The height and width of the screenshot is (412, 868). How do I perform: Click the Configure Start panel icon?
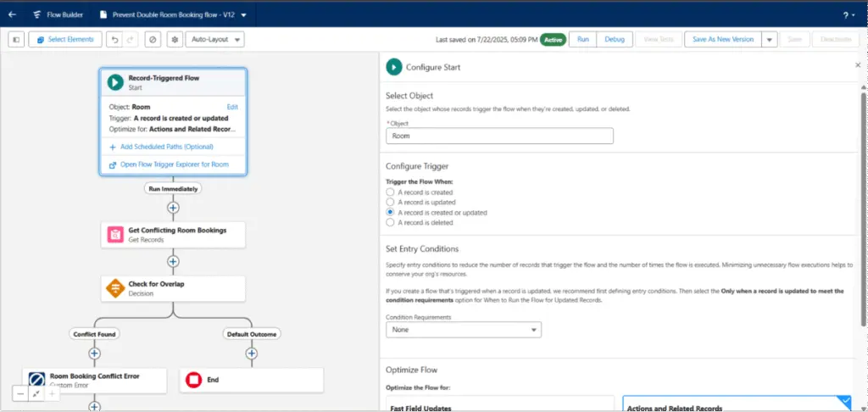(393, 67)
